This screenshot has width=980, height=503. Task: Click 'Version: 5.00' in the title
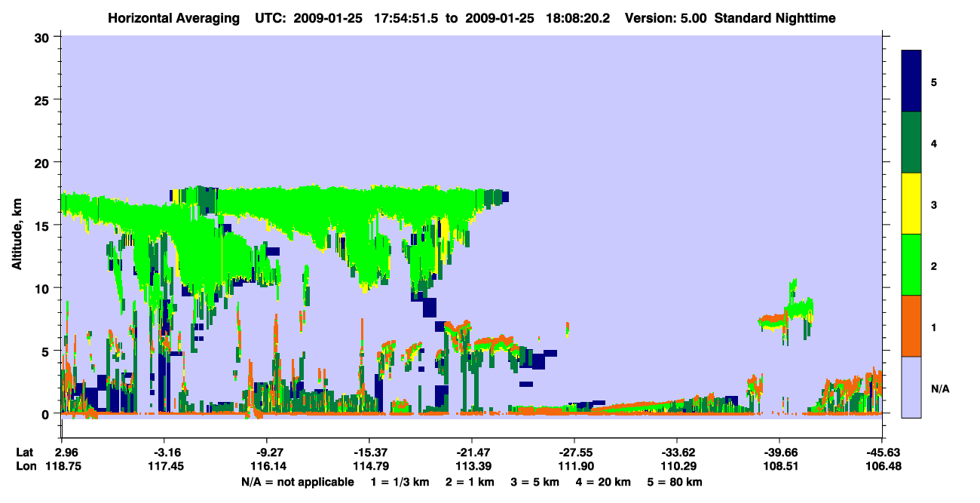pyautogui.click(x=666, y=18)
